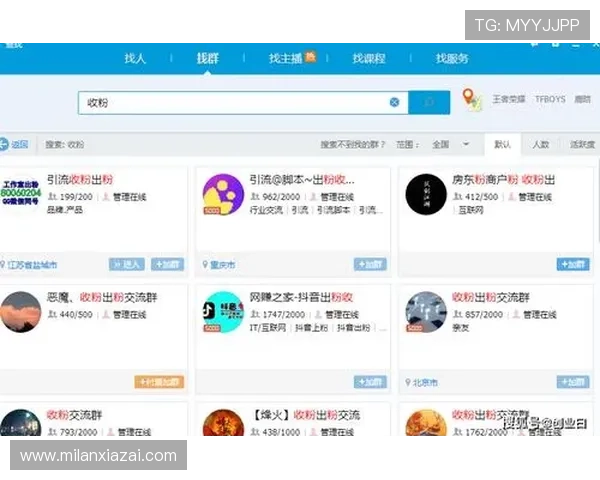Open avatar of 收粉交流群 793/2000
The image size is (600, 480).
click(x=21, y=423)
